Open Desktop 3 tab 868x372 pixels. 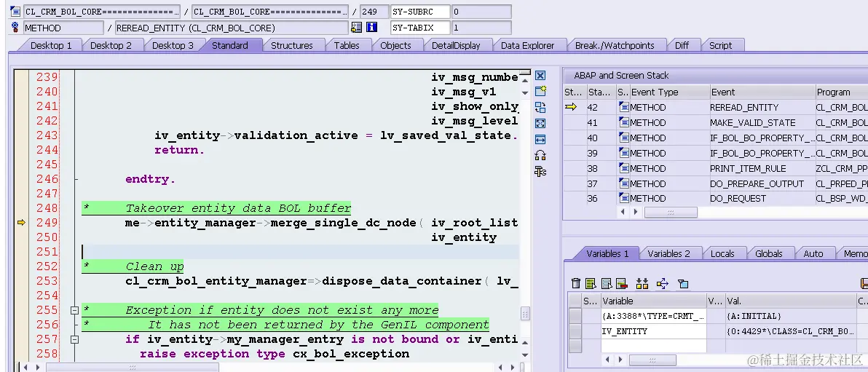(173, 45)
